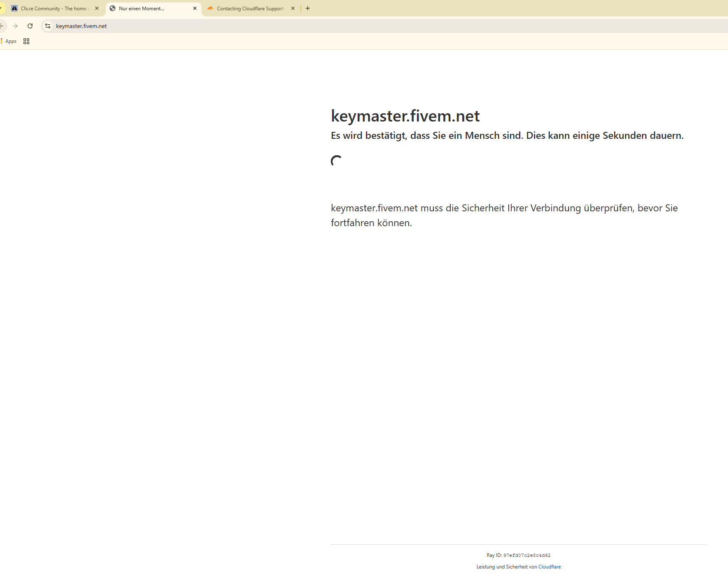728x573 pixels.
Task: Open a new browser tab
Action: point(308,8)
